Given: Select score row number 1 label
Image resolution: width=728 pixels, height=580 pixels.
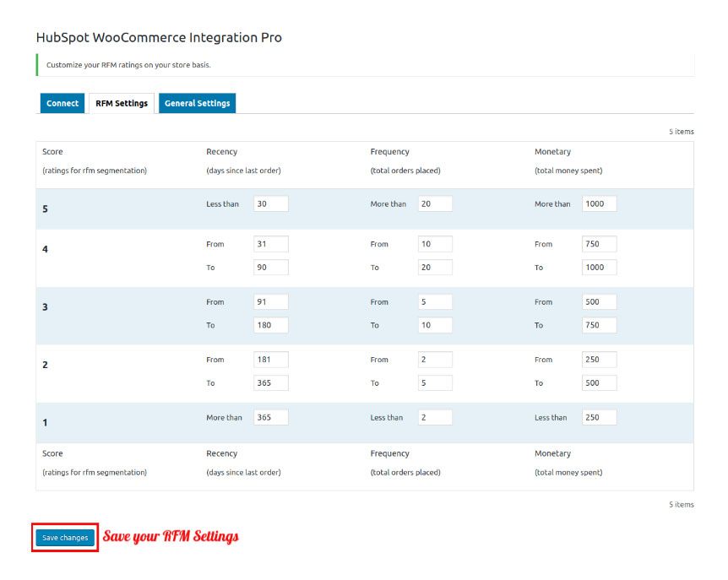Looking at the screenshot, I should (x=45, y=423).
